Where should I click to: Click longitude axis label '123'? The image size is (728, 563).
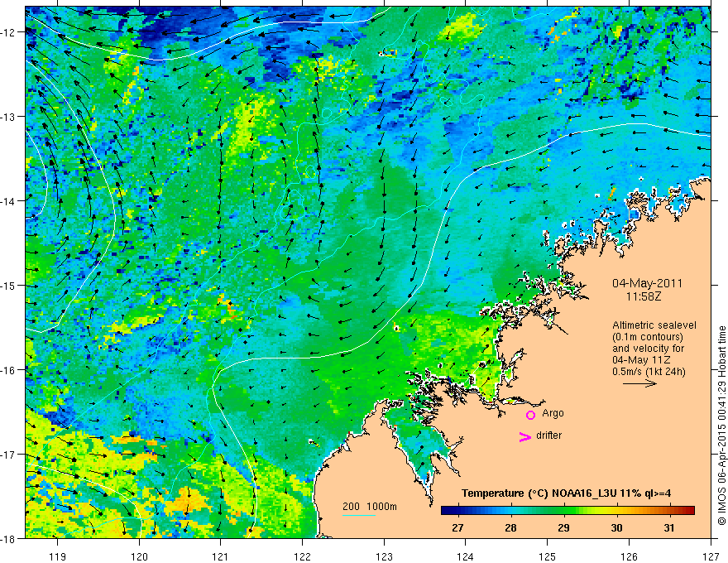point(384,556)
